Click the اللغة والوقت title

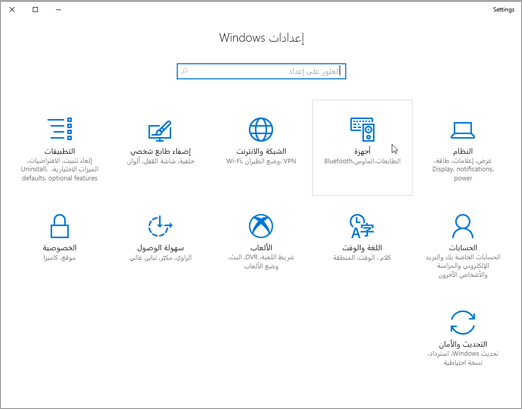coord(362,248)
